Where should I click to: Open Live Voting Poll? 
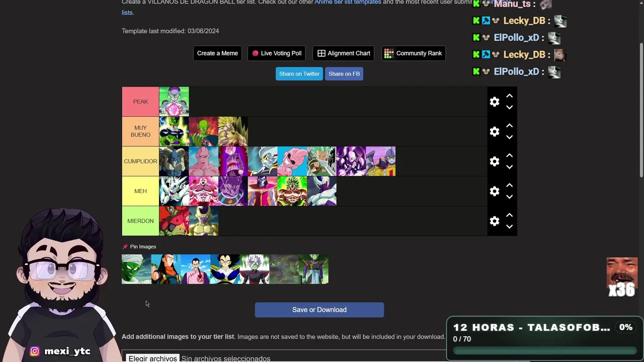[277, 53]
